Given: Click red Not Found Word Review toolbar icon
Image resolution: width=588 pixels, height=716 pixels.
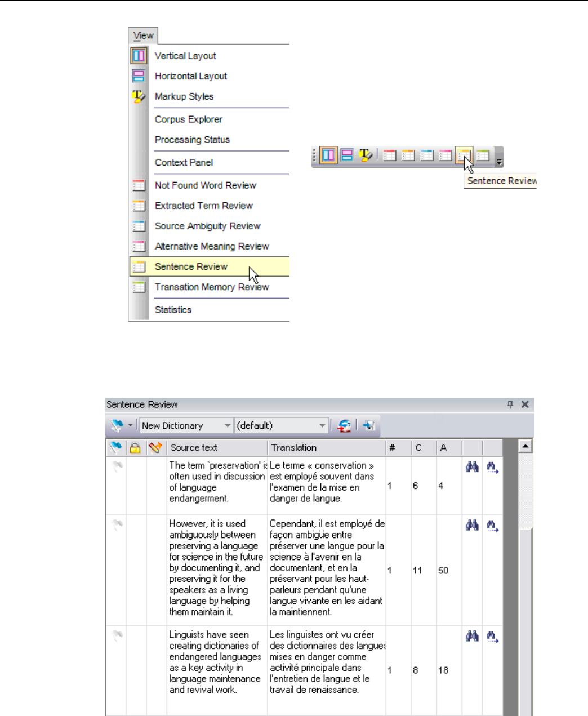Looking at the screenshot, I should point(389,155).
